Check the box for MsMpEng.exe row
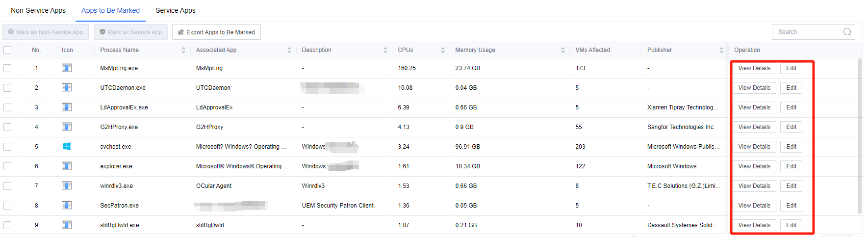Image resolution: width=868 pixels, height=237 pixels. click(x=7, y=68)
